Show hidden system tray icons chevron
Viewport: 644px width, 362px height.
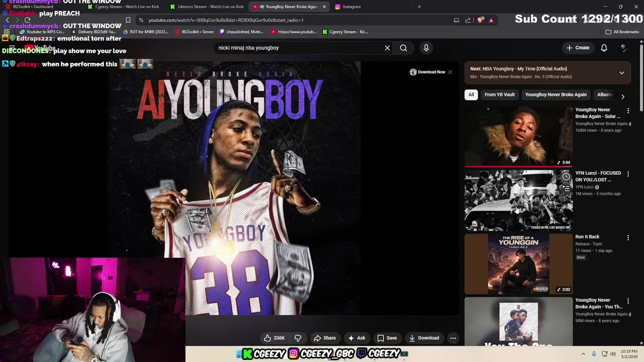(583, 354)
